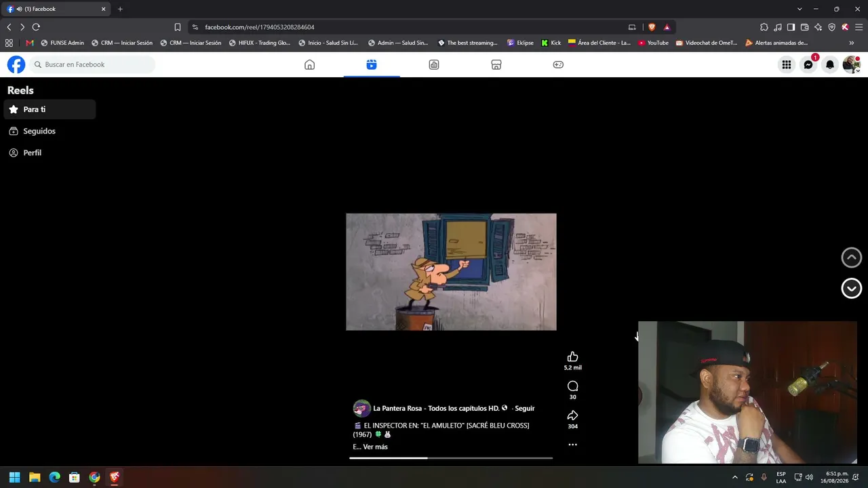The height and width of the screenshot is (488, 868).
Task: Open the browser Extensions puzzle icon
Action: [x=764, y=27]
